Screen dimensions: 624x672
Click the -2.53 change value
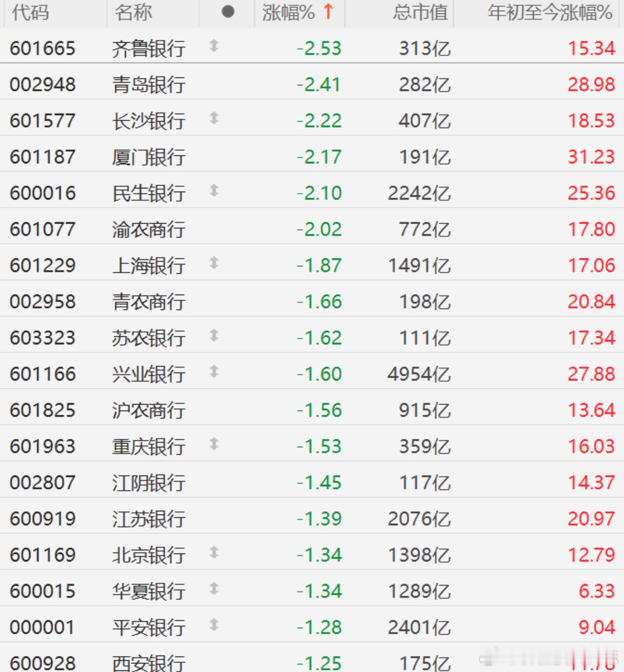click(x=319, y=49)
